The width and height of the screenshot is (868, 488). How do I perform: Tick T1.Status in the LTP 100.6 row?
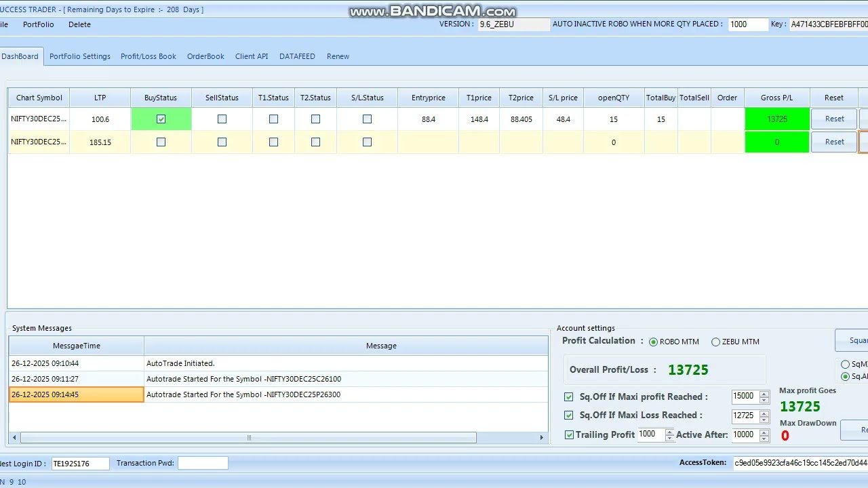click(x=273, y=119)
